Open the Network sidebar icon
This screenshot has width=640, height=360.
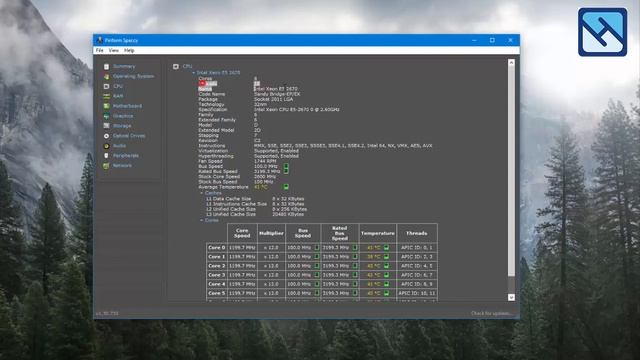[107, 166]
